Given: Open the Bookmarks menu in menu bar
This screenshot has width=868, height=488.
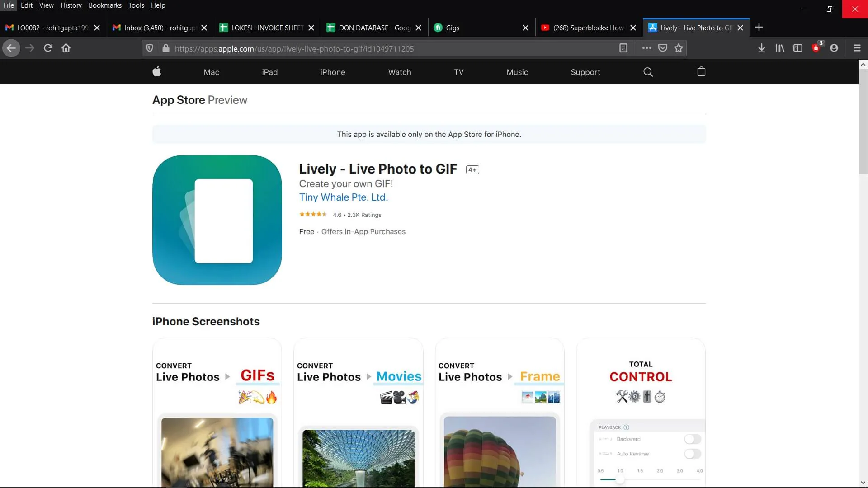Looking at the screenshot, I should coord(105,5).
